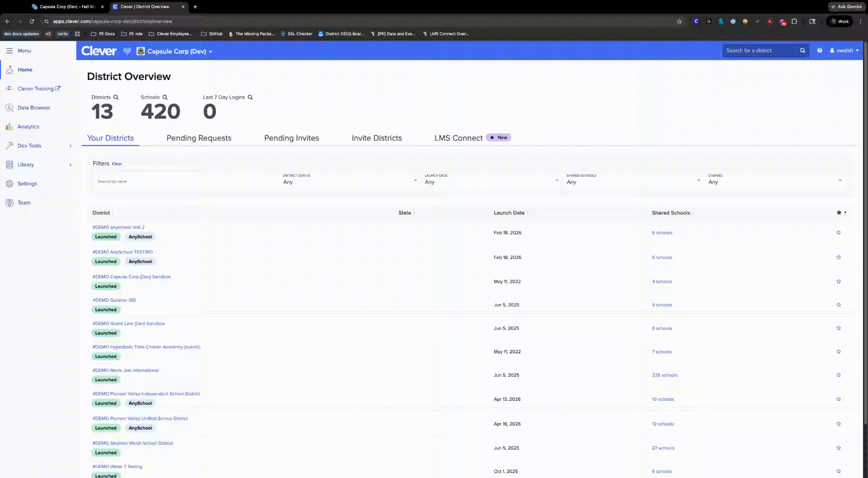This screenshot has height=478, width=868.
Task: Open the #DEMO Capsule Corp (Dev) Sandbox link
Action: (x=132, y=276)
